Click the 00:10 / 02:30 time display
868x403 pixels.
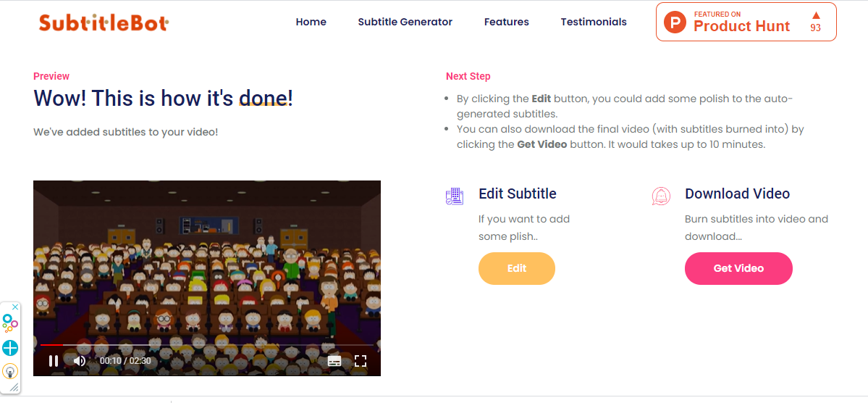pyautogui.click(x=125, y=361)
